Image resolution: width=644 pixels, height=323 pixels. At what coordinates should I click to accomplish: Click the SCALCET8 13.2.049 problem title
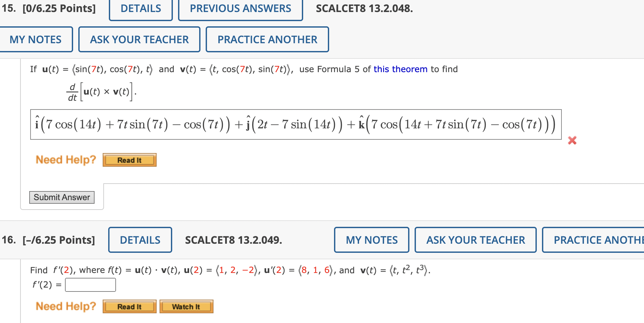coord(233,240)
